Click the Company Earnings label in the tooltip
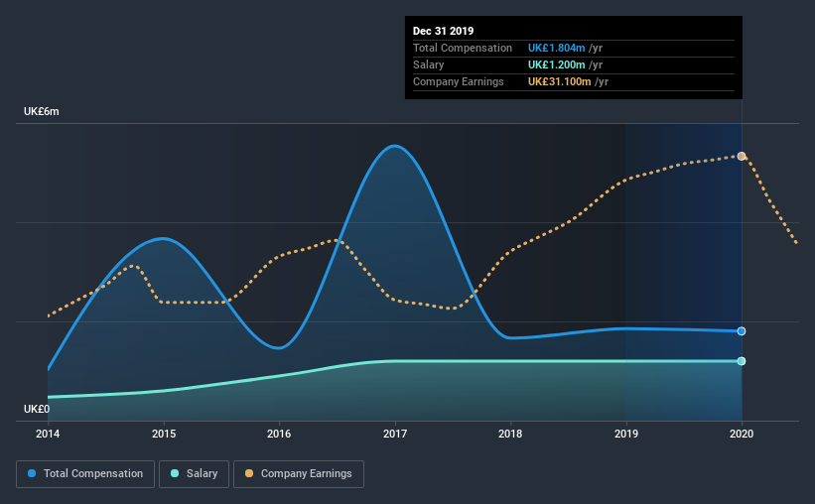The width and height of the screenshot is (815, 504). pyautogui.click(x=459, y=81)
